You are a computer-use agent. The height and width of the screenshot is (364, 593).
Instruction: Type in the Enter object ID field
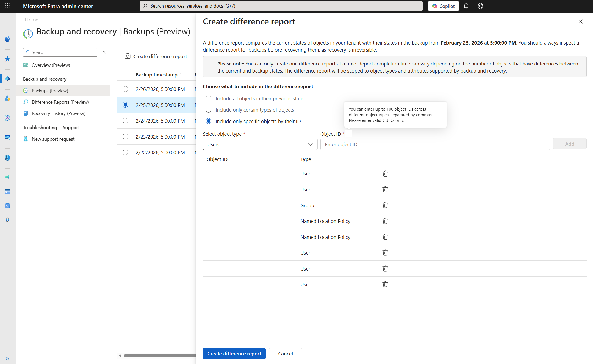point(435,144)
